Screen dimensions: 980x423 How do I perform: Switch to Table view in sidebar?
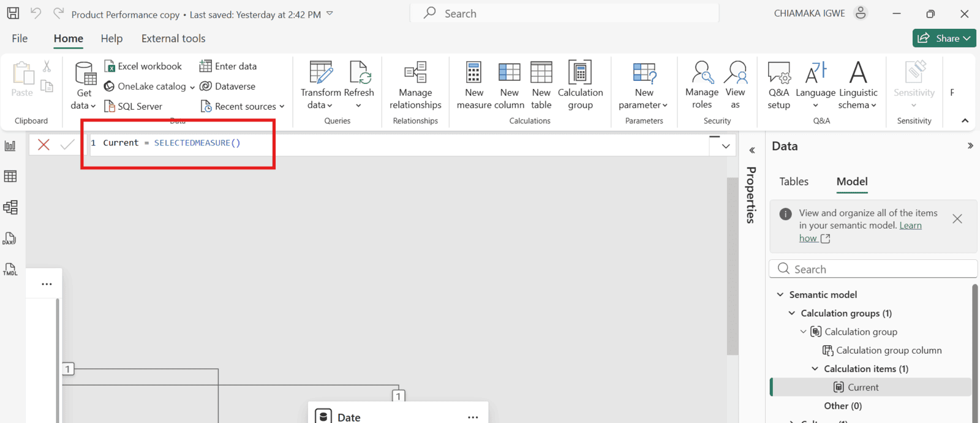pyautogui.click(x=10, y=177)
